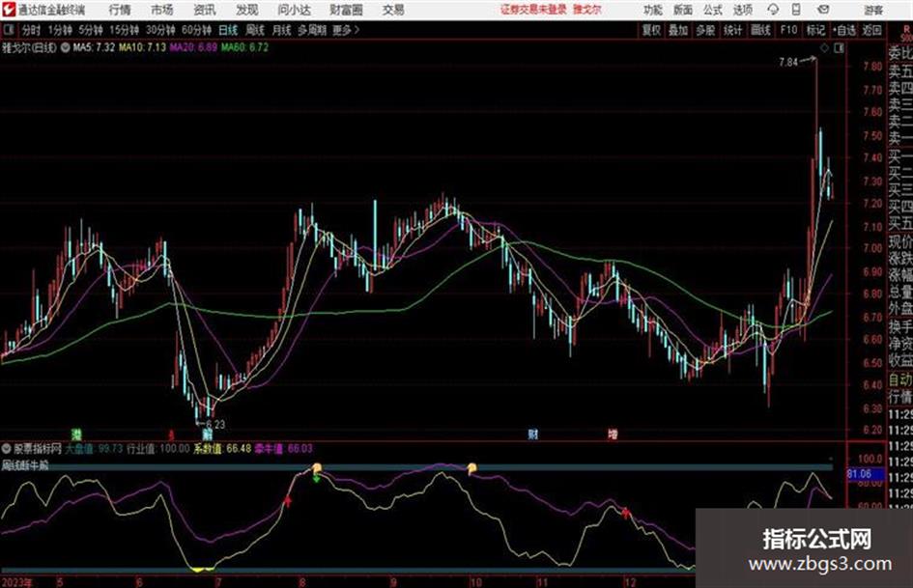This screenshot has height=588, width=913.
Task: Click the green down arrow signal
Action: coord(316,479)
